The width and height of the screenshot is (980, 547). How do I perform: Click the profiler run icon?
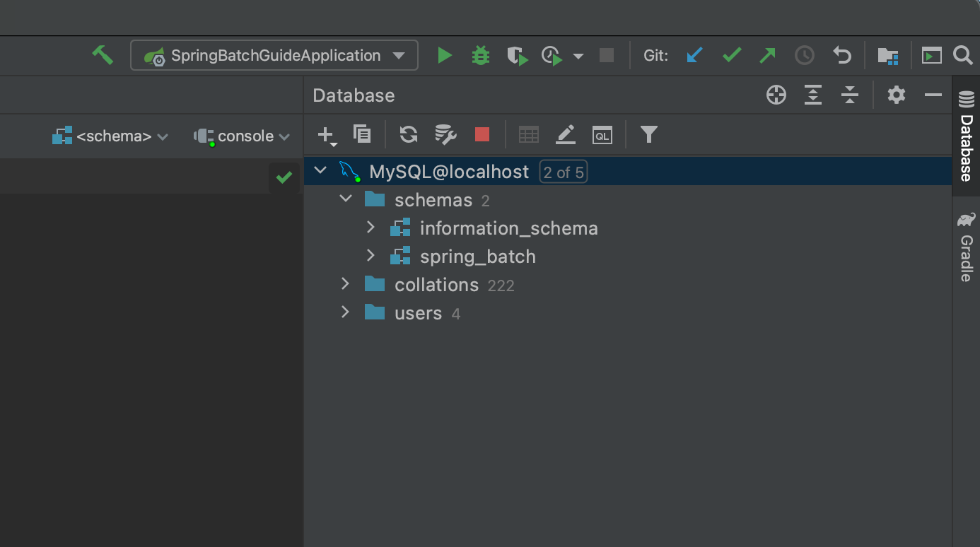pos(552,56)
